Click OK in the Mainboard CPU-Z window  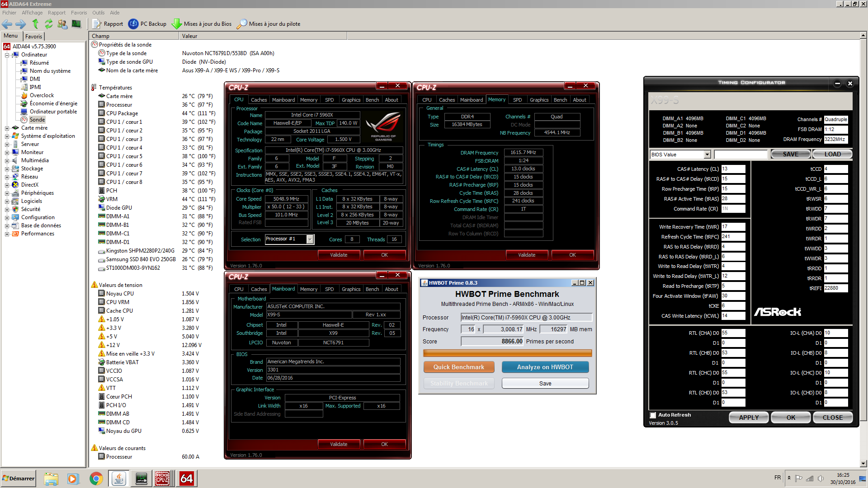384,444
